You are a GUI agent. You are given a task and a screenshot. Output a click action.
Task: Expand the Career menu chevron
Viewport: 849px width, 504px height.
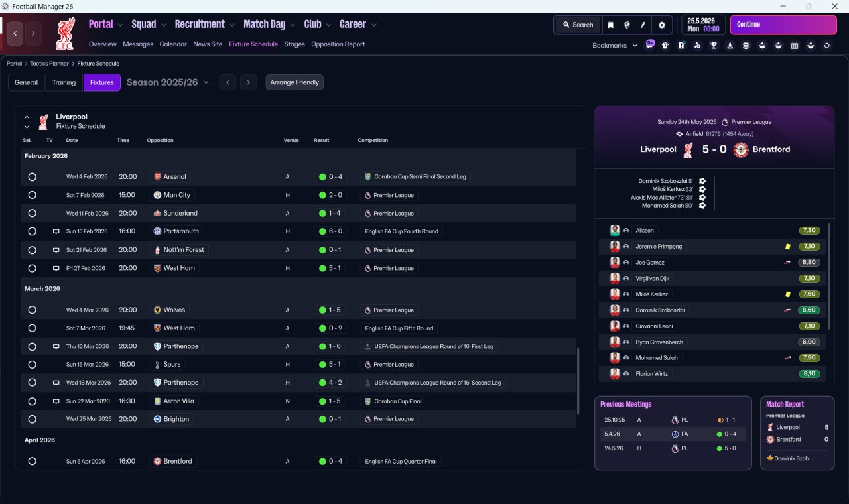(x=373, y=25)
